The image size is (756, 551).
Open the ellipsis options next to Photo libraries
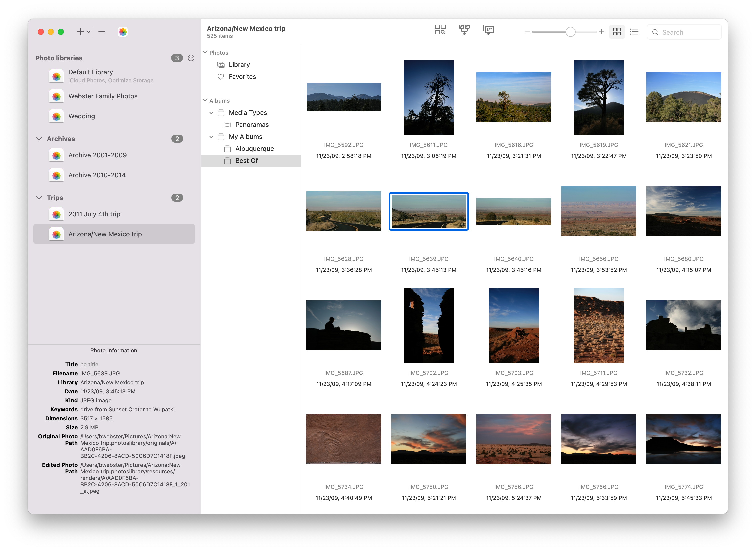click(x=191, y=58)
